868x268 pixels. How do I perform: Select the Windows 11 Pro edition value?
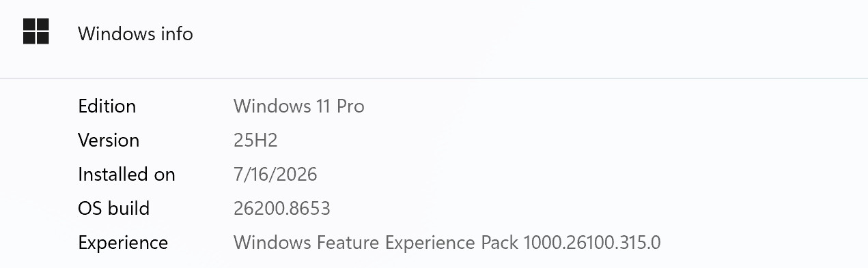(298, 106)
